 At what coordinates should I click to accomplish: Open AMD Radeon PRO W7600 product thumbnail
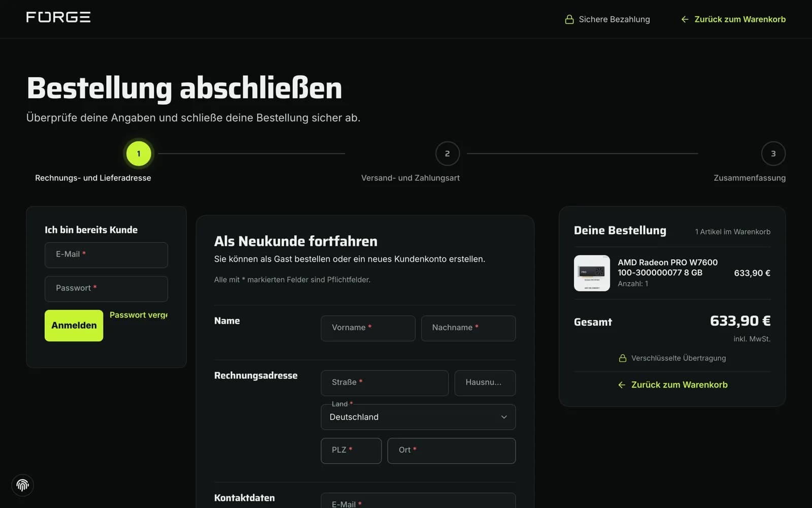(592, 273)
